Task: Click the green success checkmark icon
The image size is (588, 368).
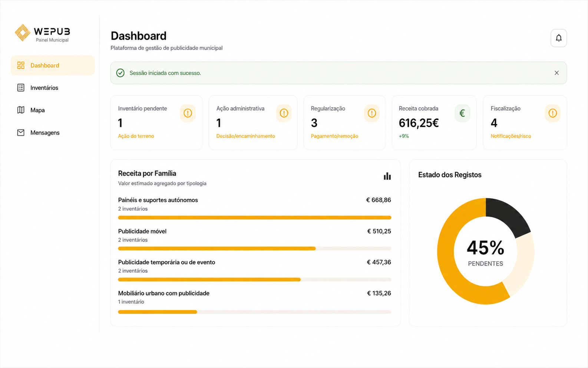Action: click(120, 73)
